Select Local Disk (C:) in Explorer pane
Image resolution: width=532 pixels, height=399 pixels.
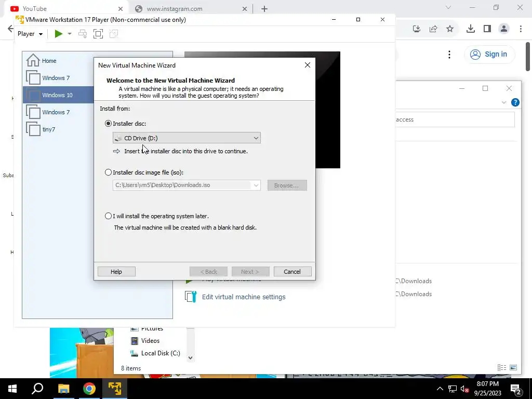click(155, 353)
